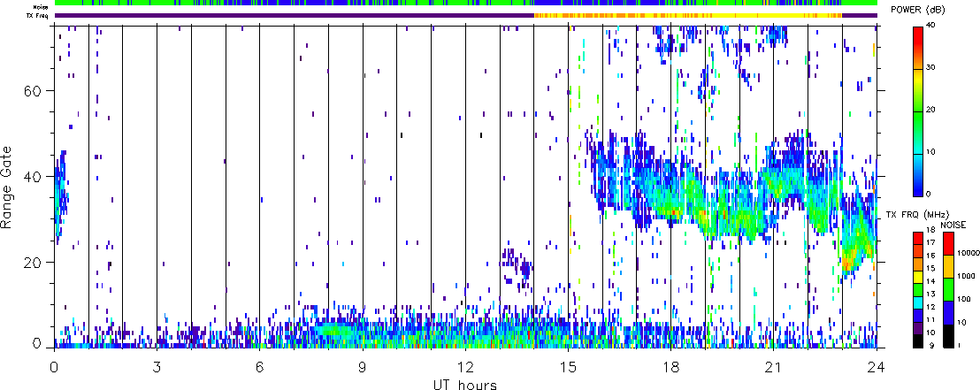Click the 20 label on power scale
The image size is (980, 390).
(931, 111)
